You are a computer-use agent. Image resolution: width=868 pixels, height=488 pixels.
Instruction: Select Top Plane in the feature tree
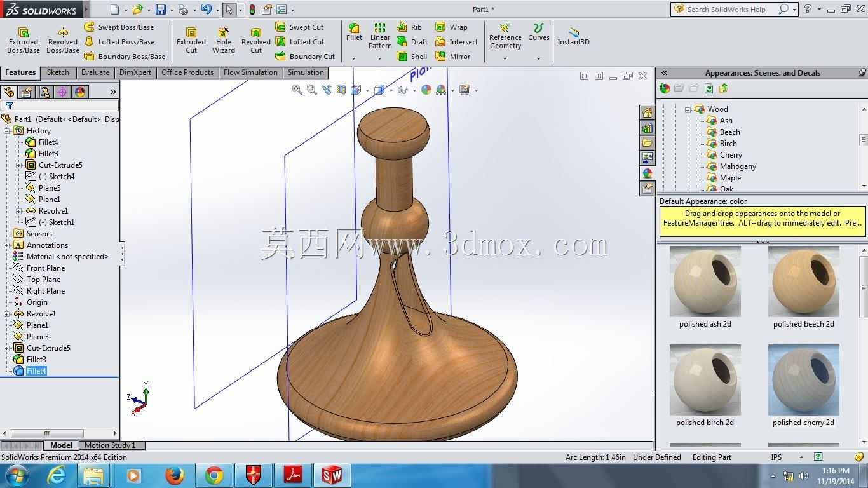(43, 280)
